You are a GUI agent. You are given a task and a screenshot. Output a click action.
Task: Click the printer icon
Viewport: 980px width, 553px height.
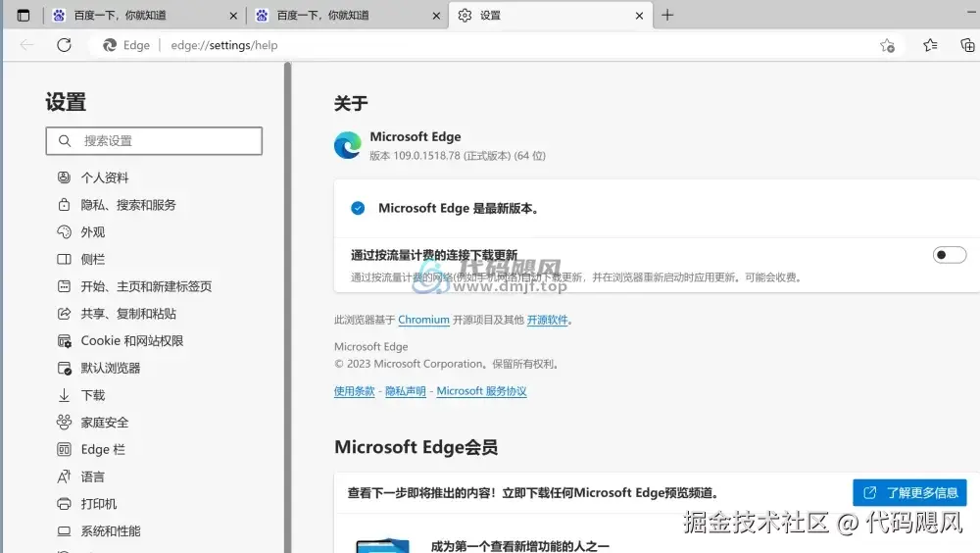[x=64, y=504]
